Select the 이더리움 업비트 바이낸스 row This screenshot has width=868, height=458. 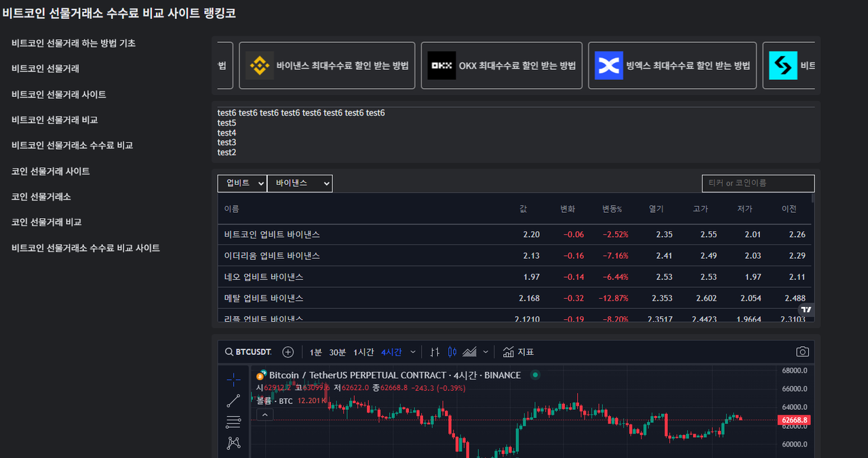514,255
